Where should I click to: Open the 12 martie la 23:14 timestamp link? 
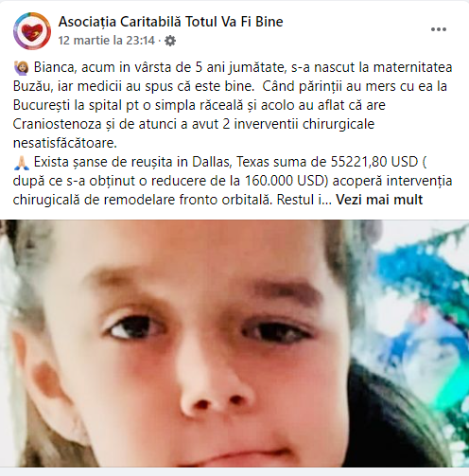[x=107, y=41]
